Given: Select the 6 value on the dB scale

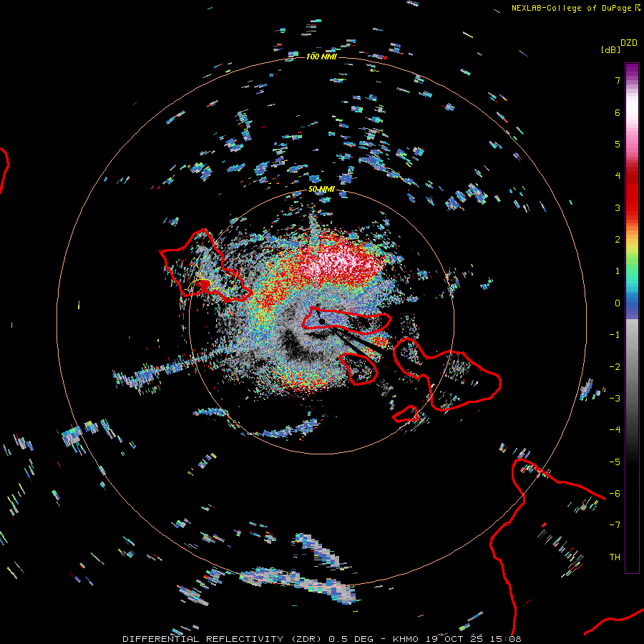Looking at the screenshot, I should 618,112.
